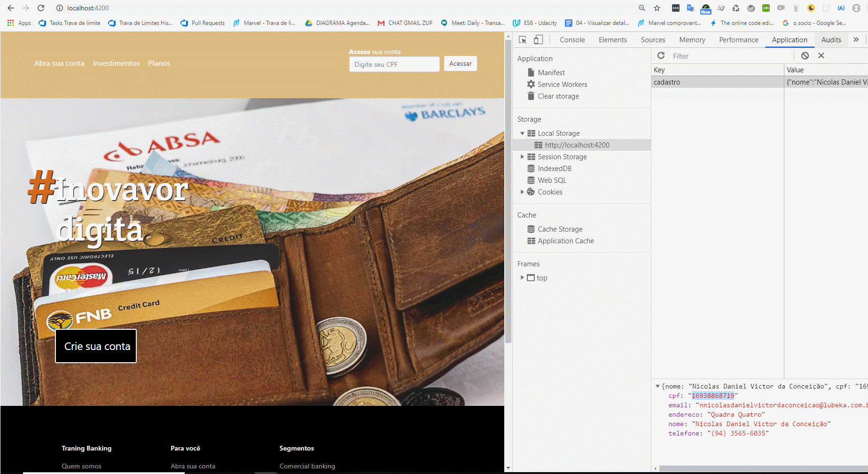Open the Apps grid in bookmarks bar

point(19,23)
